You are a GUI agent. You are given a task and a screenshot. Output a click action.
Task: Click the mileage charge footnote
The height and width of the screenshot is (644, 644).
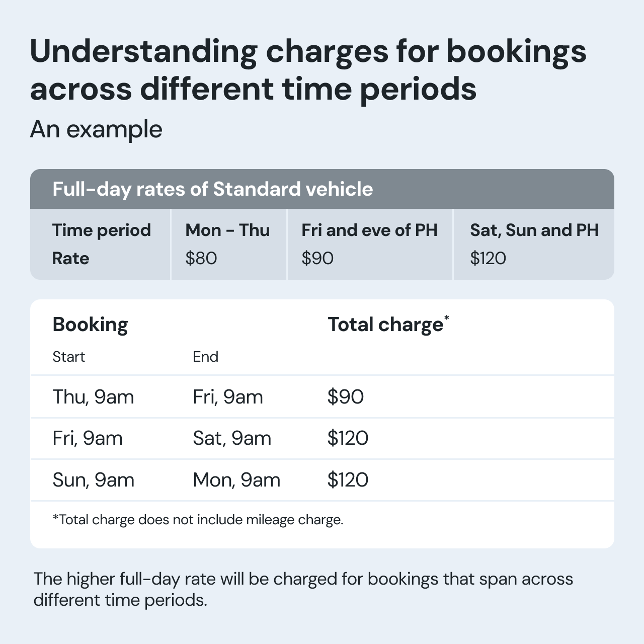click(198, 520)
